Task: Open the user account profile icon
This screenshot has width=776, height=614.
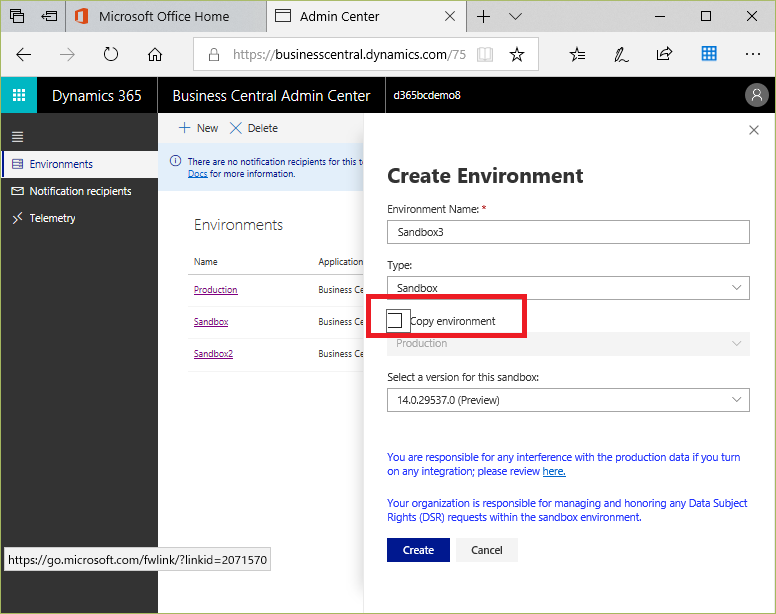Action: pos(756,95)
